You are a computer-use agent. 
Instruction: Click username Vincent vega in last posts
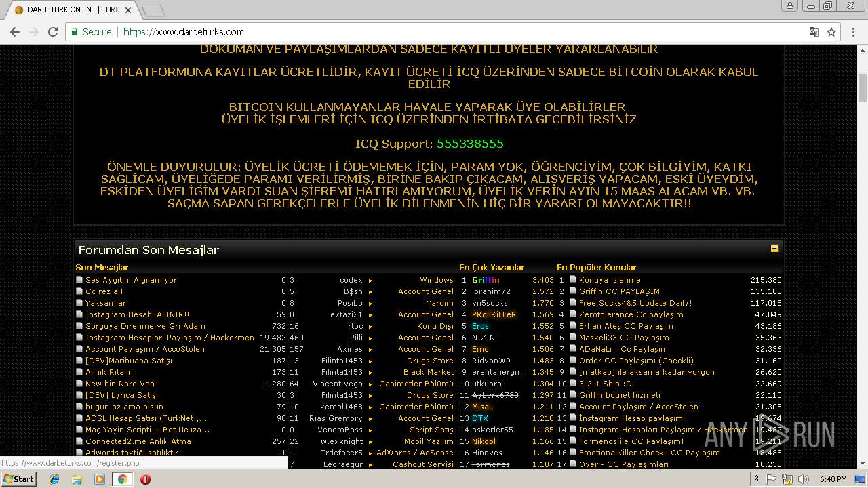338,384
